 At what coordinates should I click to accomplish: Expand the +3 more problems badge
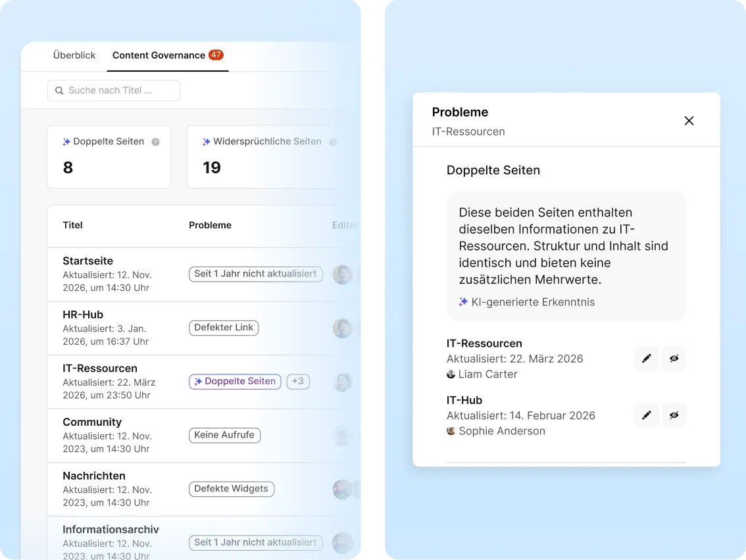(298, 382)
